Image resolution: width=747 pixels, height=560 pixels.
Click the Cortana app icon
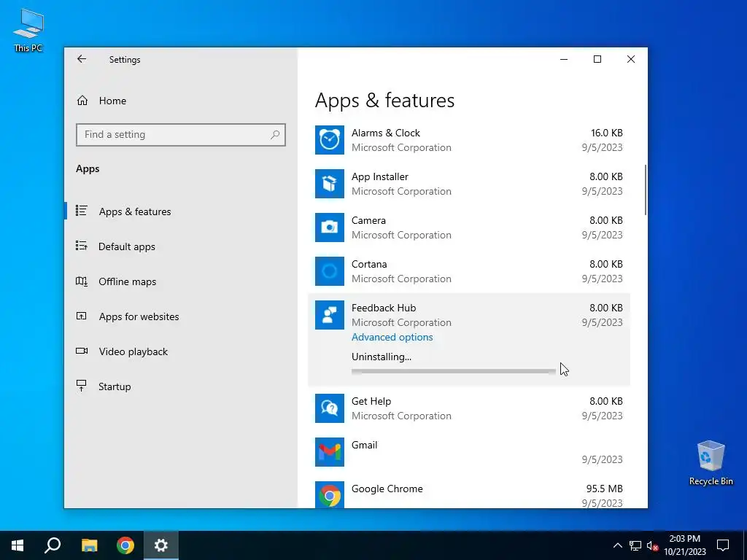[x=330, y=271]
